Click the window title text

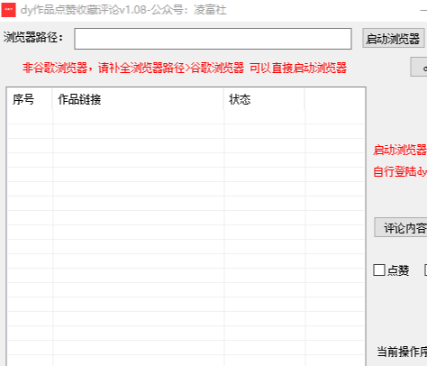[x=123, y=10]
